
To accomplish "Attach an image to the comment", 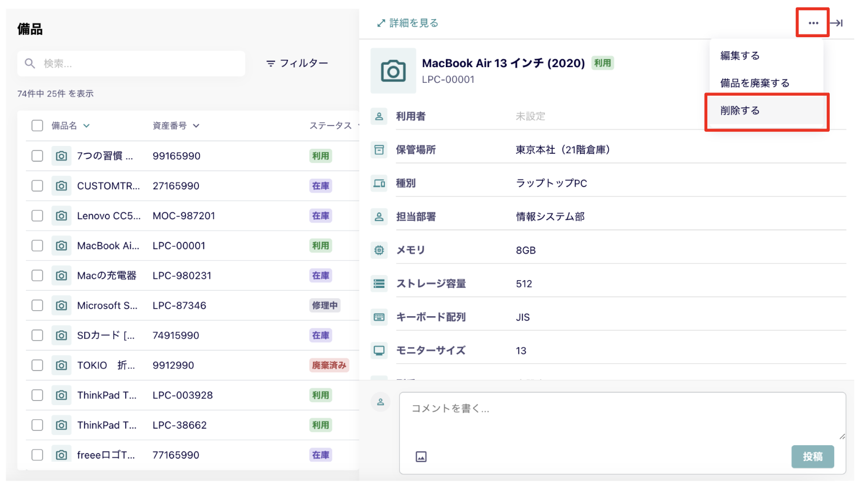I will [x=421, y=456].
